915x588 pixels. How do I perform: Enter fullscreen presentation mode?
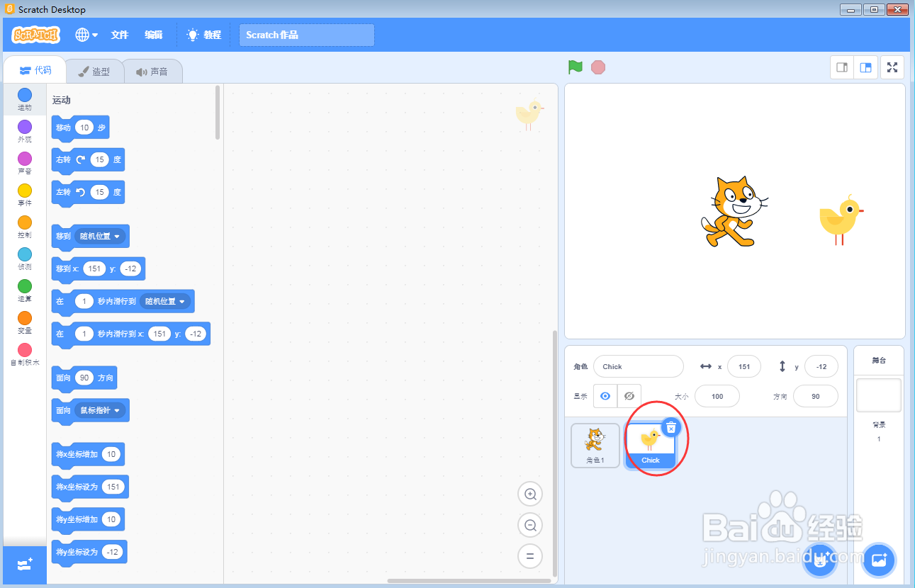coord(892,67)
